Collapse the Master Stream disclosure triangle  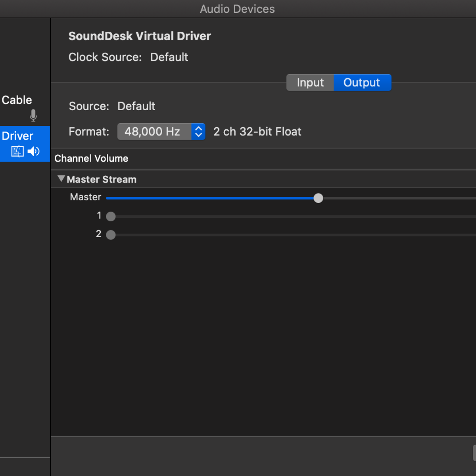[61, 179]
